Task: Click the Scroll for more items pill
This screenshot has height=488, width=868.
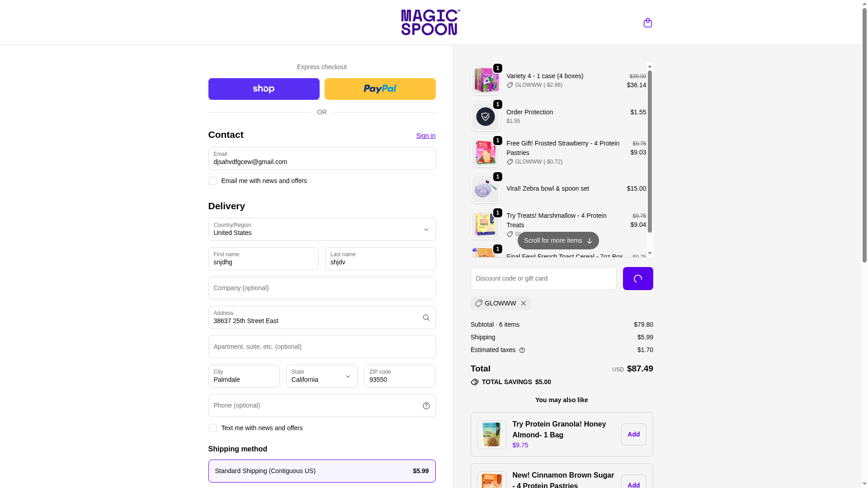Action: 558,241
